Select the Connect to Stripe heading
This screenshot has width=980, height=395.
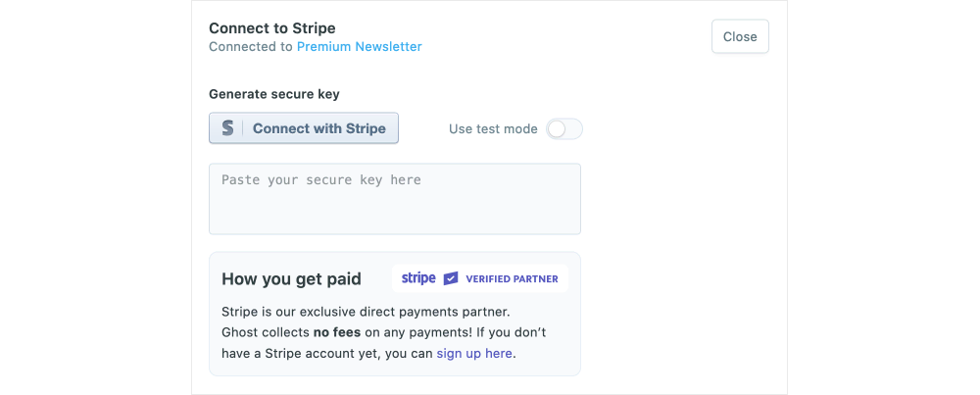(271, 28)
